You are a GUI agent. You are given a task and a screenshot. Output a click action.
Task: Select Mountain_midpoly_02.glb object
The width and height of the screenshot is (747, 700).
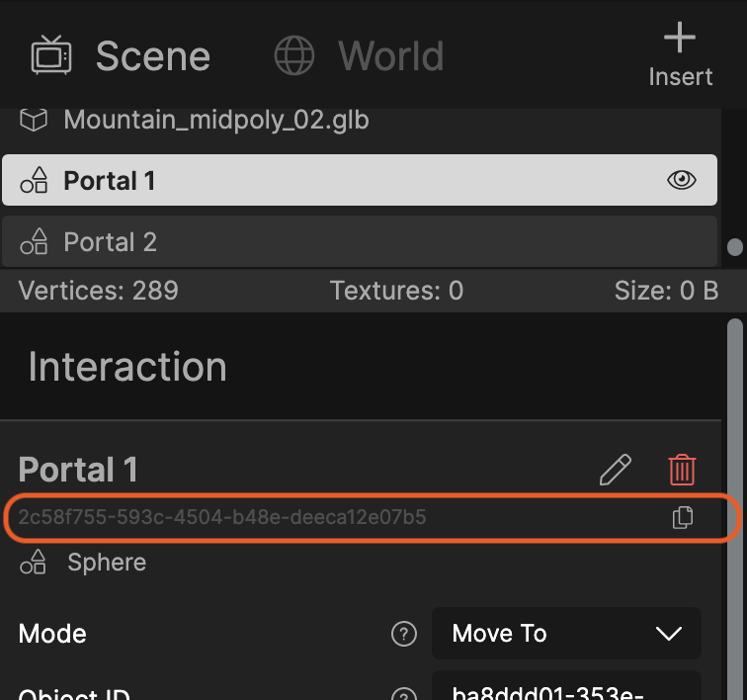point(360,120)
